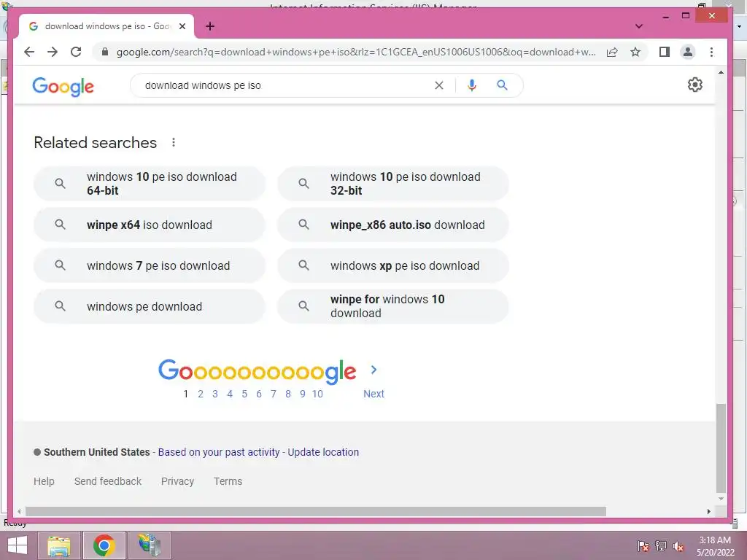
Task: Search 'winpe_x86 auto.iso download'
Action: point(393,225)
